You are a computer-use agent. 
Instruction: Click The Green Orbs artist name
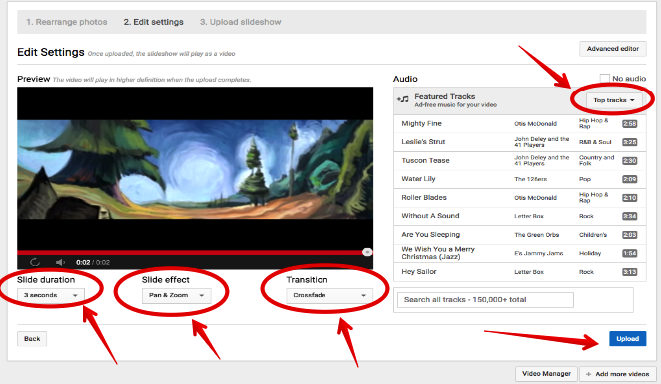click(x=537, y=235)
